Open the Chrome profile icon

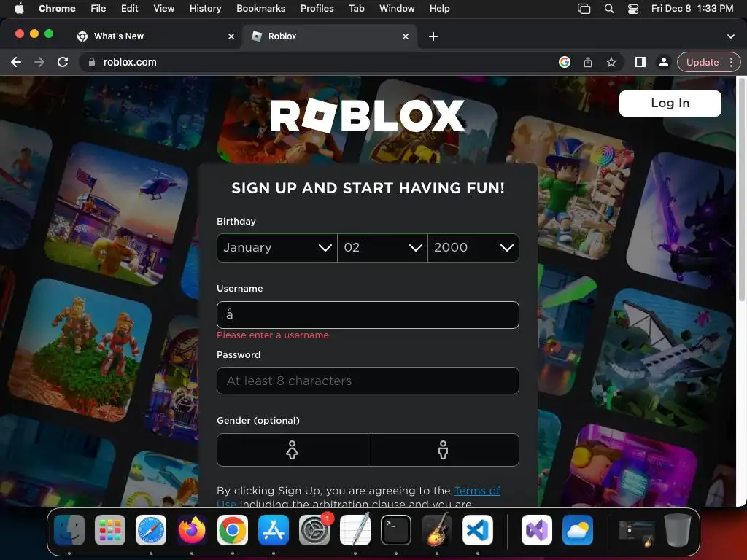point(663,62)
